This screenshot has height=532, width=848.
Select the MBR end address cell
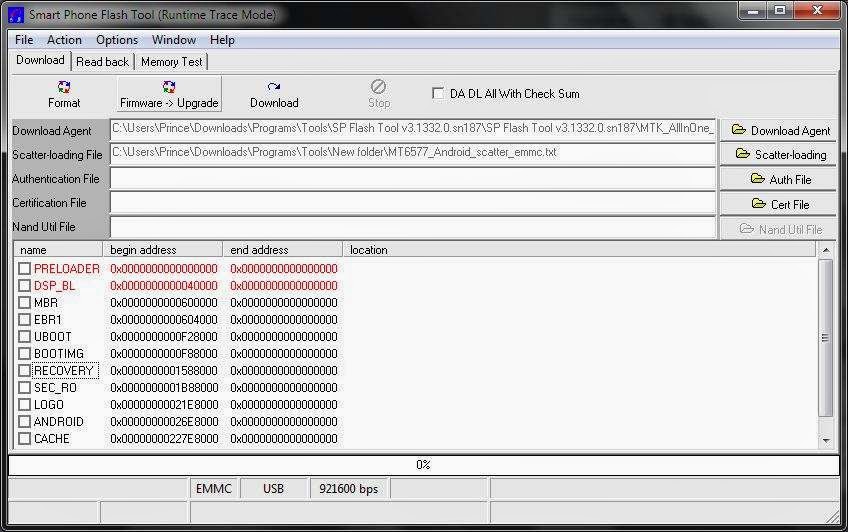click(284, 303)
